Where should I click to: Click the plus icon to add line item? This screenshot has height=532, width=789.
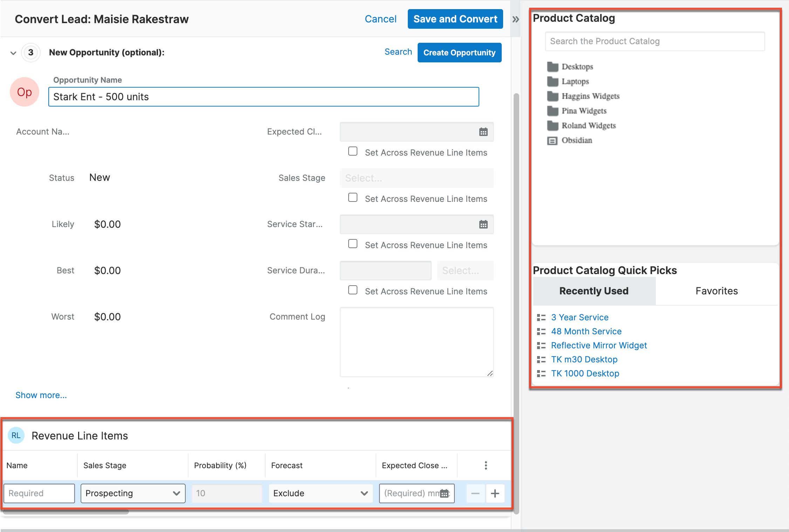point(495,493)
